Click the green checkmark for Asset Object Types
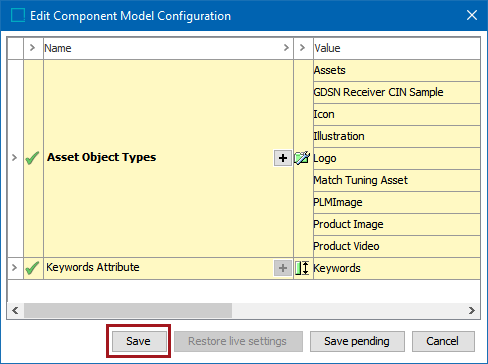Screen dimensions: 488x364 coord(32,158)
